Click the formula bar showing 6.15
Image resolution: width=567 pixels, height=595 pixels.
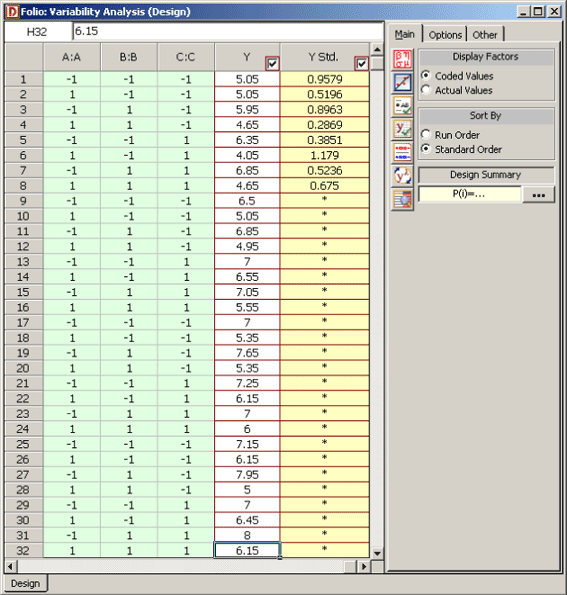(x=228, y=31)
